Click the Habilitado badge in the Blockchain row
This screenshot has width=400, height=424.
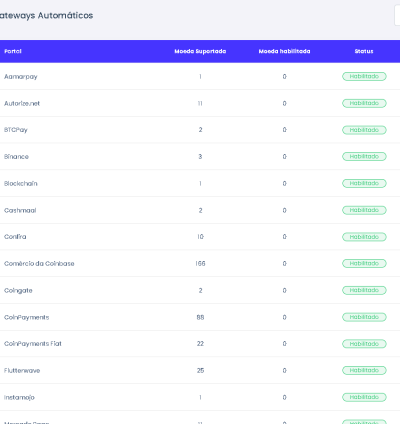click(x=364, y=183)
